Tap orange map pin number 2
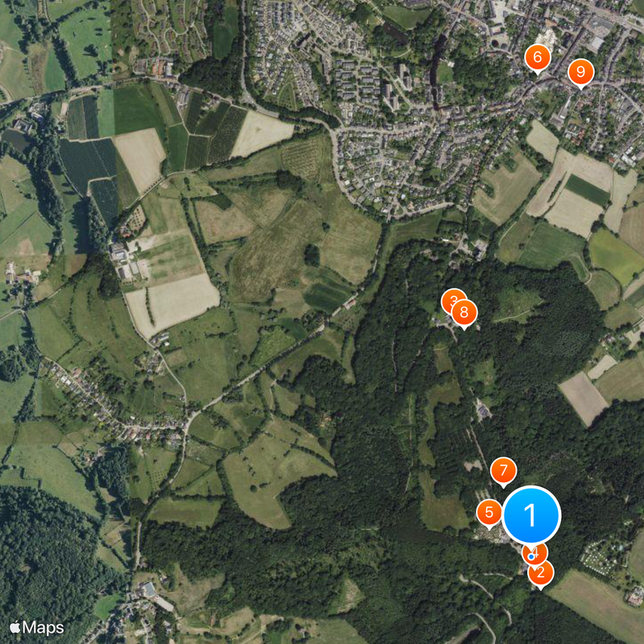Screen dimensions: 644x644 coord(541,573)
